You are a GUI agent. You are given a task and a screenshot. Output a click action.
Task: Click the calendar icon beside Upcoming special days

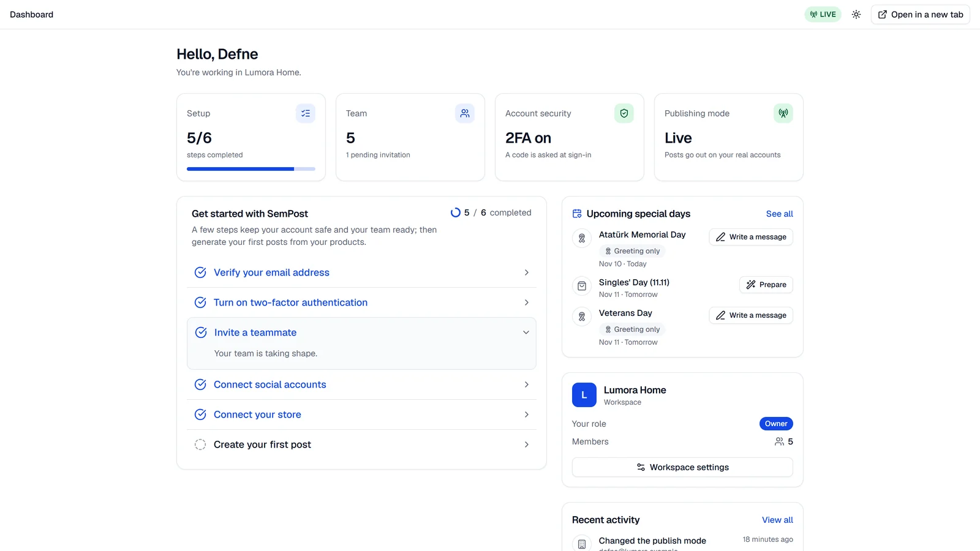577,214
